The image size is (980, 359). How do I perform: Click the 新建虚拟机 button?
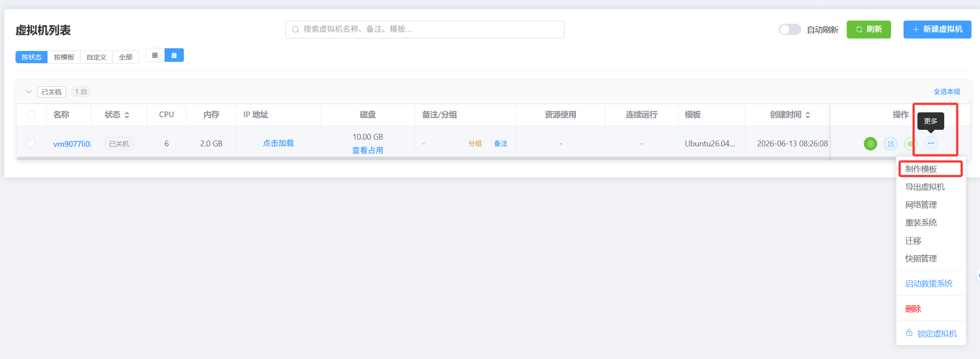pos(937,30)
